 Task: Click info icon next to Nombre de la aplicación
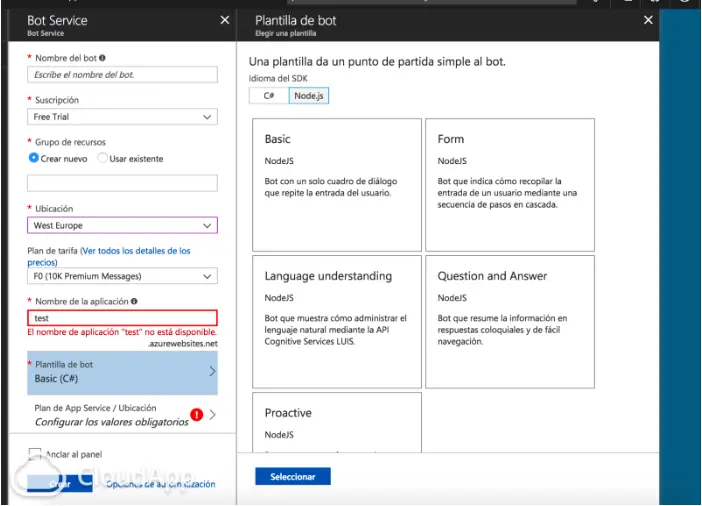pyautogui.click(x=134, y=301)
